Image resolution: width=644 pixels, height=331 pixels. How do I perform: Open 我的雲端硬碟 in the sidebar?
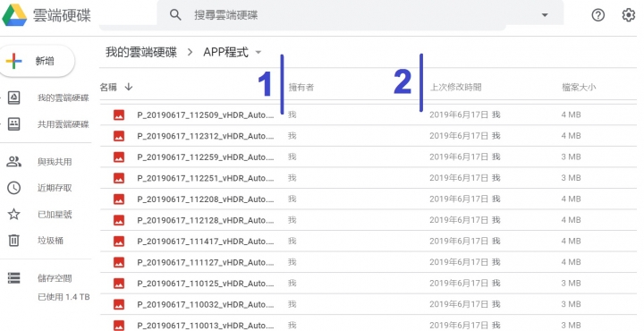pyautogui.click(x=64, y=98)
